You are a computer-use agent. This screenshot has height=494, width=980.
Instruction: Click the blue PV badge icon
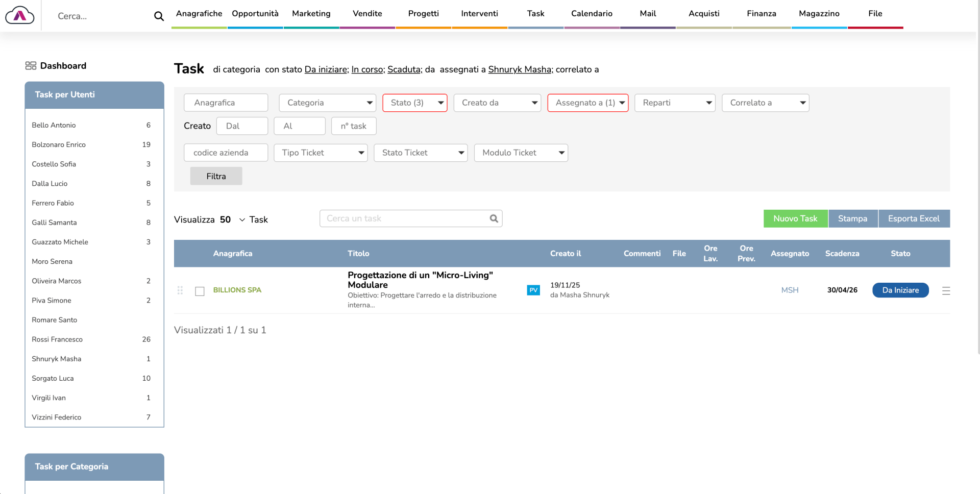tap(533, 290)
